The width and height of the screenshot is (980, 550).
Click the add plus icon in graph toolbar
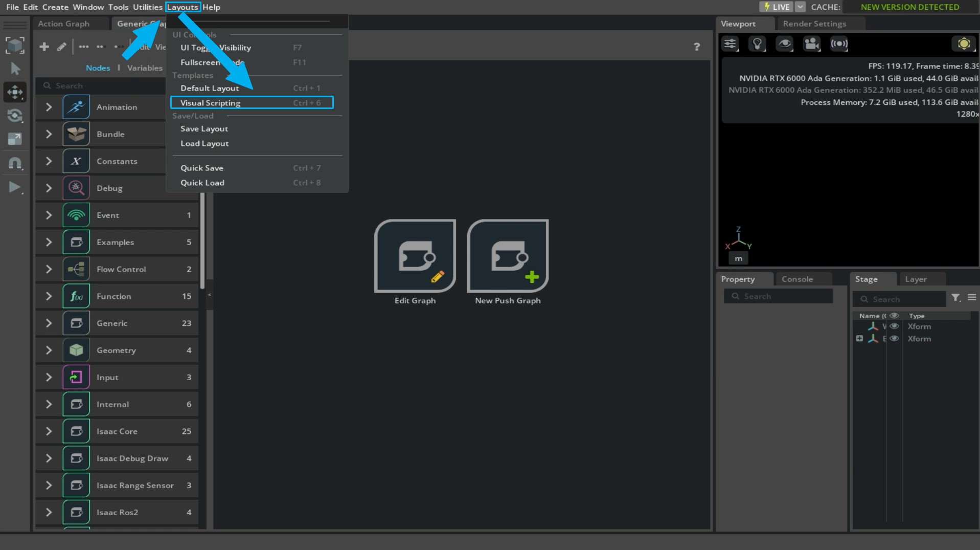(x=44, y=47)
